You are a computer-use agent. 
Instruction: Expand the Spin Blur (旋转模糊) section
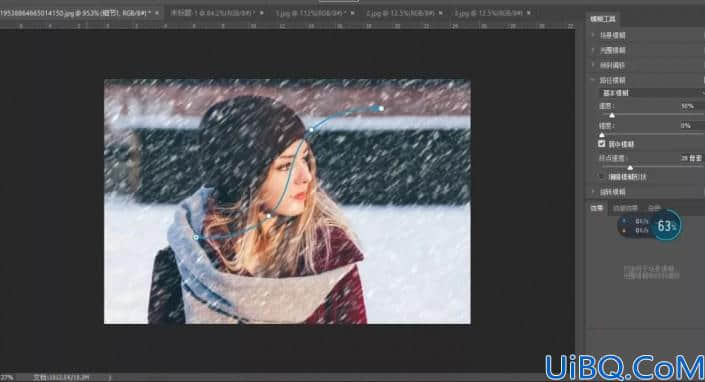coord(593,192)
